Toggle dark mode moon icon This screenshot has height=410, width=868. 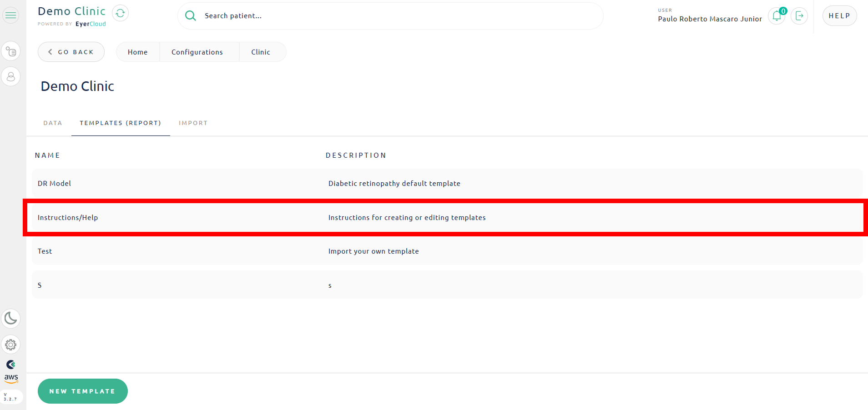pos(11,318)
